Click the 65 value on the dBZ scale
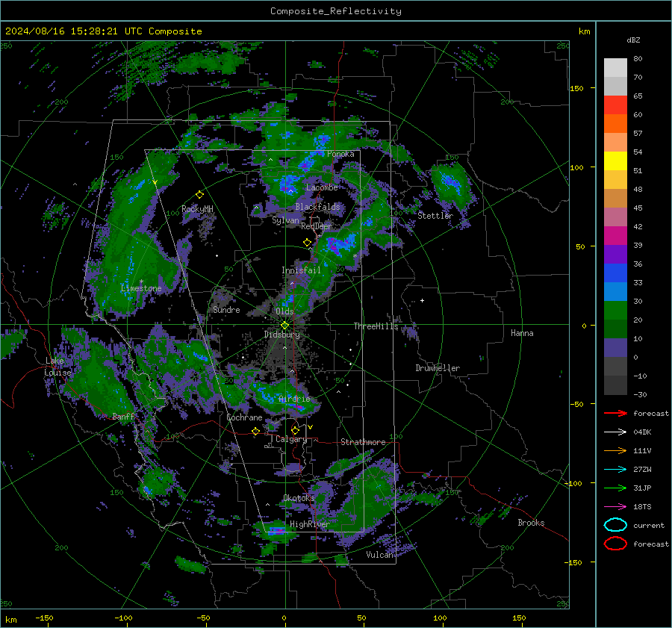672x628 pixels. (x=638, y=96)
